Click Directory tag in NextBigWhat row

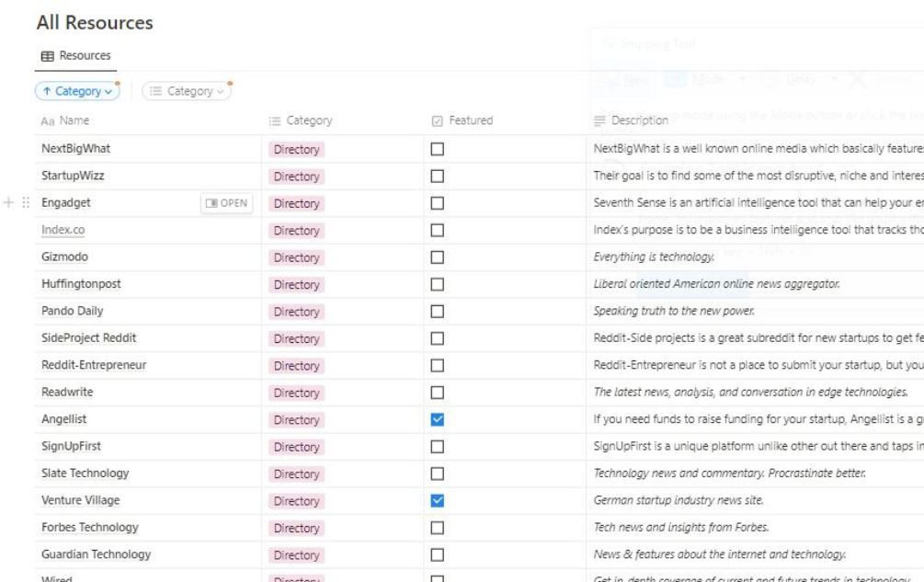tap(296, 150)
